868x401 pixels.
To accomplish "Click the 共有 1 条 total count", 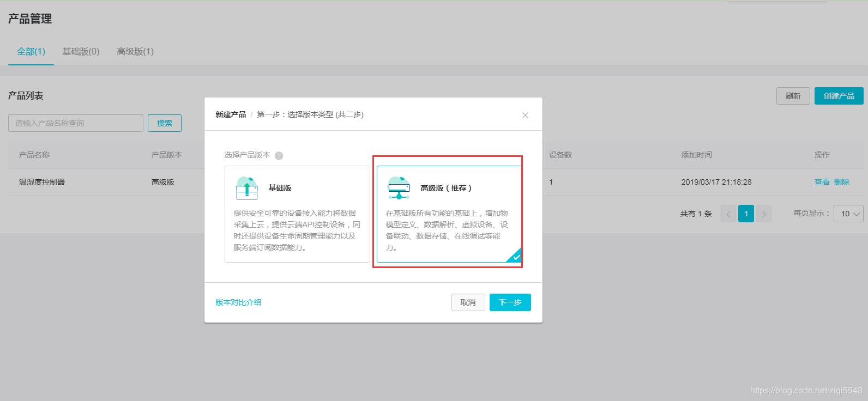I will click(x=696, y=214).
